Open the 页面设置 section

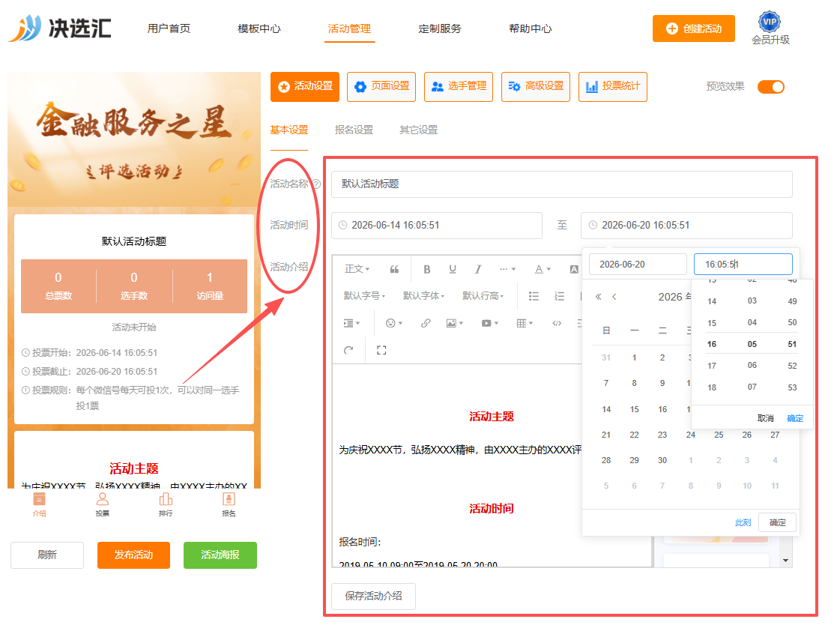(x=381, y=86)
